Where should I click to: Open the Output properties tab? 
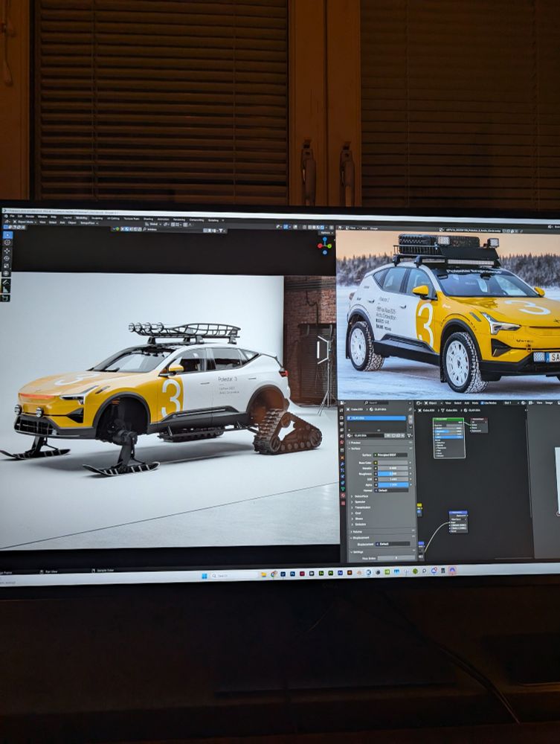point(342,424)
